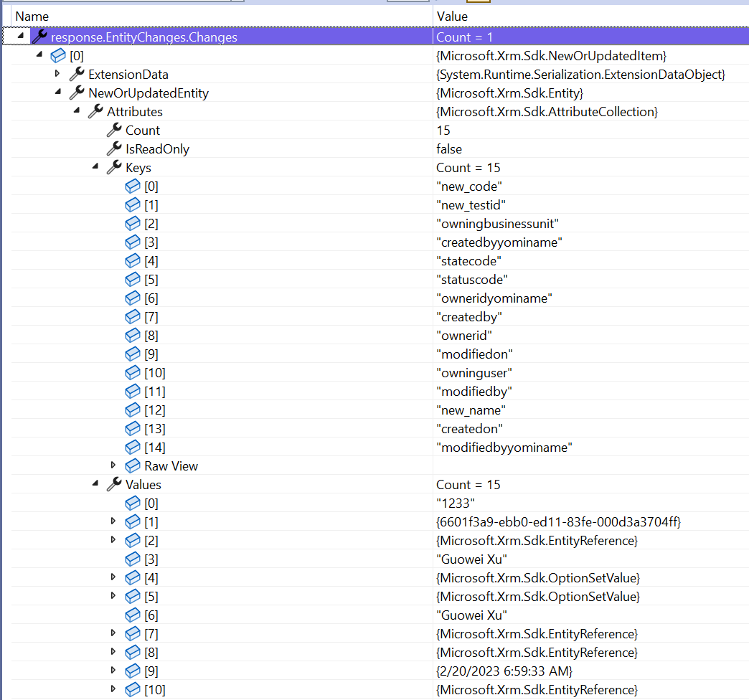Select value "ownerid"
Screen dimensions: 749x700
point(464,336)
